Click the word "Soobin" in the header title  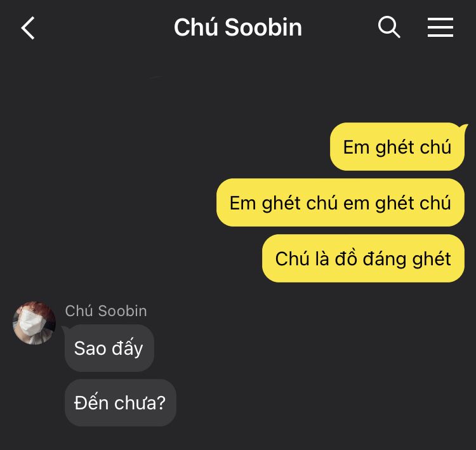click(x=263, y=27)
